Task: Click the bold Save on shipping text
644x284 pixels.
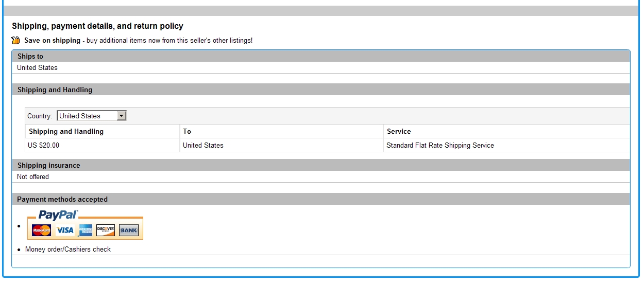Action: (52, 41)
